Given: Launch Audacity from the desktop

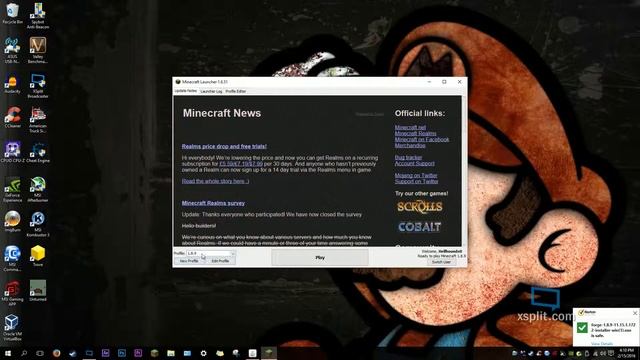Looking at the screenshot, I should (x=12, y=84).
